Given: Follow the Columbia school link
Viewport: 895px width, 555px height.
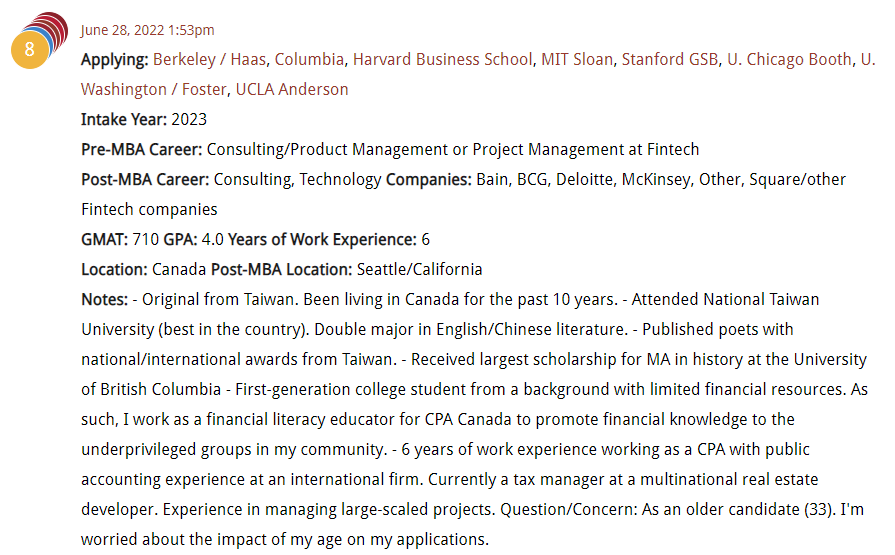Looking at the screenshot, I should (309, 59).
